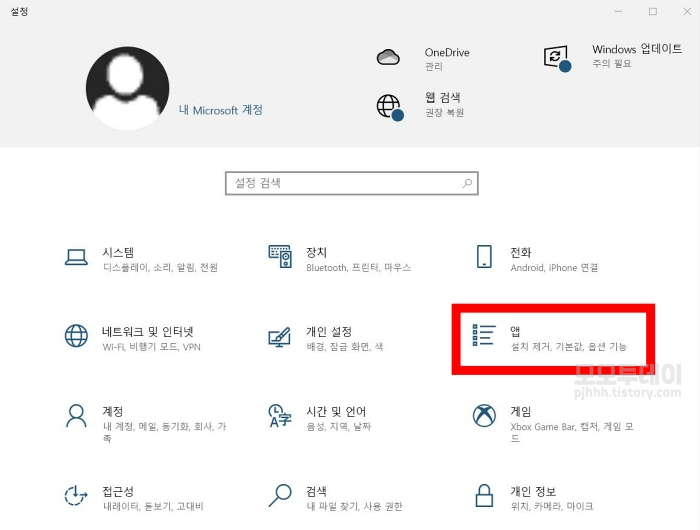Maximize the 설정 window

(653, 12)
